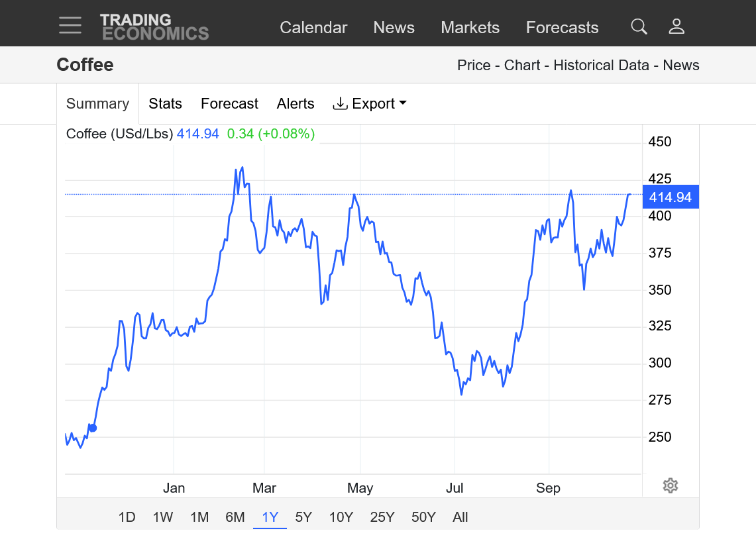This screenshot has height=543, width=756.
Task: Open chart settings gear icon
Action: pyautogui.click(x=670, y=485)
